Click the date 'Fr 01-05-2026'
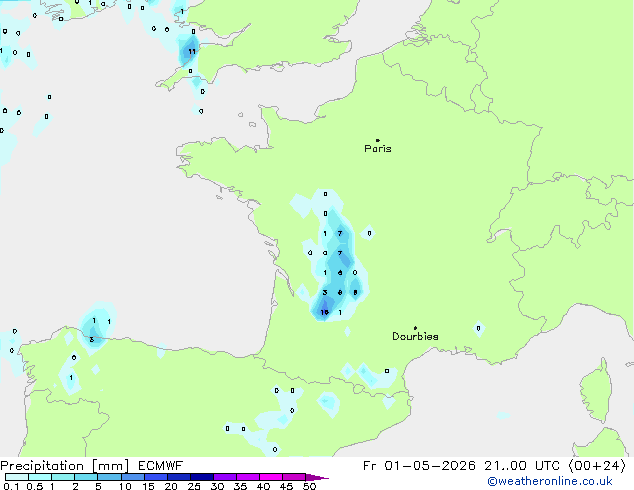The width and height of the screenshot is (634, 490). 419,466
